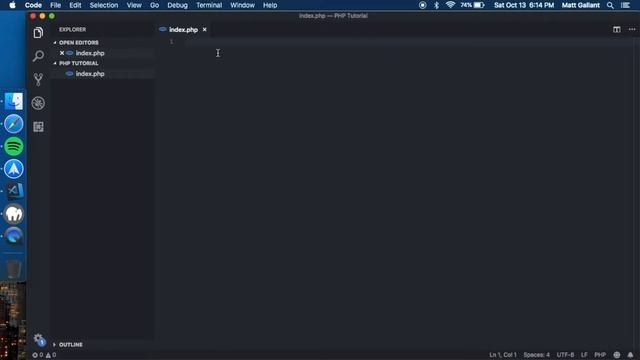The width and height of the screenshot is (640, 360).
Task: Open the Code application menu
Action: (x=33, y=5)
